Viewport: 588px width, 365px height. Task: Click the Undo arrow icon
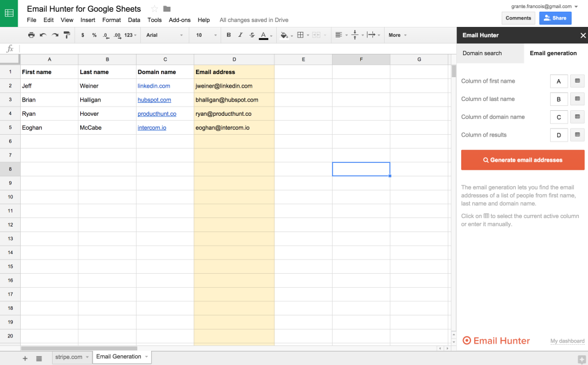(x=43, y=35)
